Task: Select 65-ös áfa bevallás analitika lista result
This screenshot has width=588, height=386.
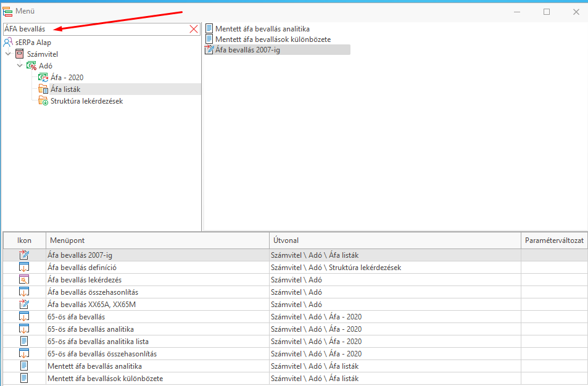Action: tap(98, 342)
